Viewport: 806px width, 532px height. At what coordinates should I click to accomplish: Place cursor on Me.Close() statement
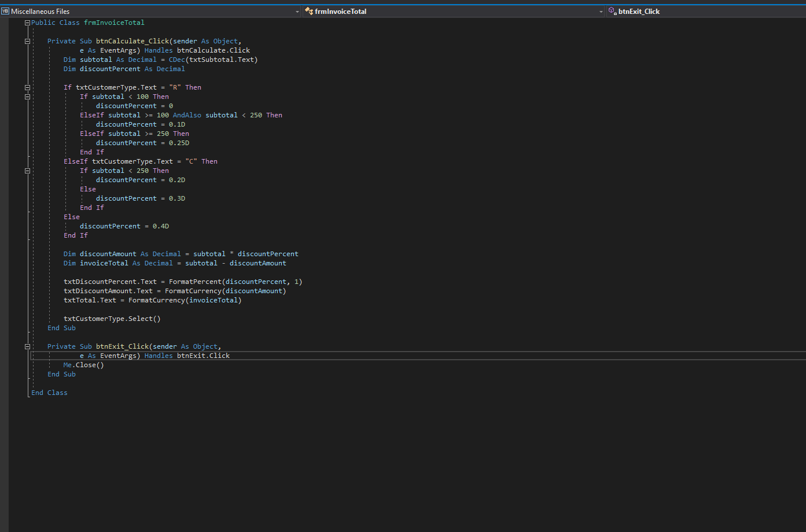point(84,365)
